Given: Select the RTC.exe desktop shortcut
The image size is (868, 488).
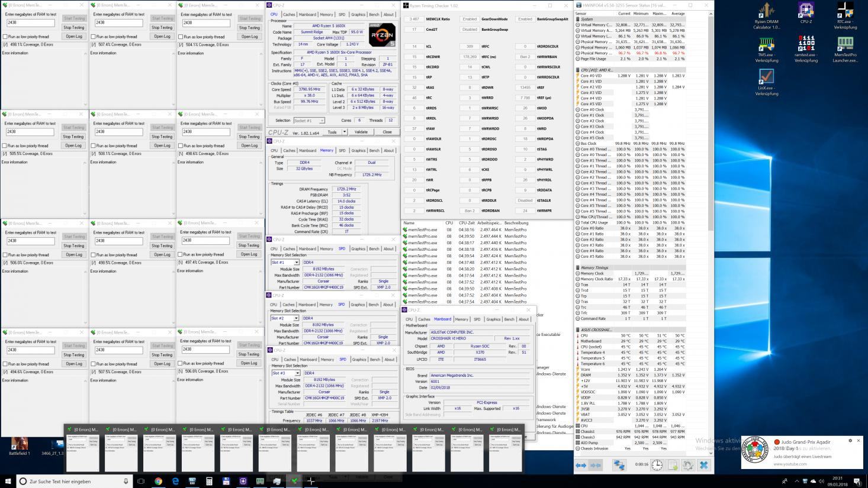Looking at the screenshot, I should click(845, 17).
